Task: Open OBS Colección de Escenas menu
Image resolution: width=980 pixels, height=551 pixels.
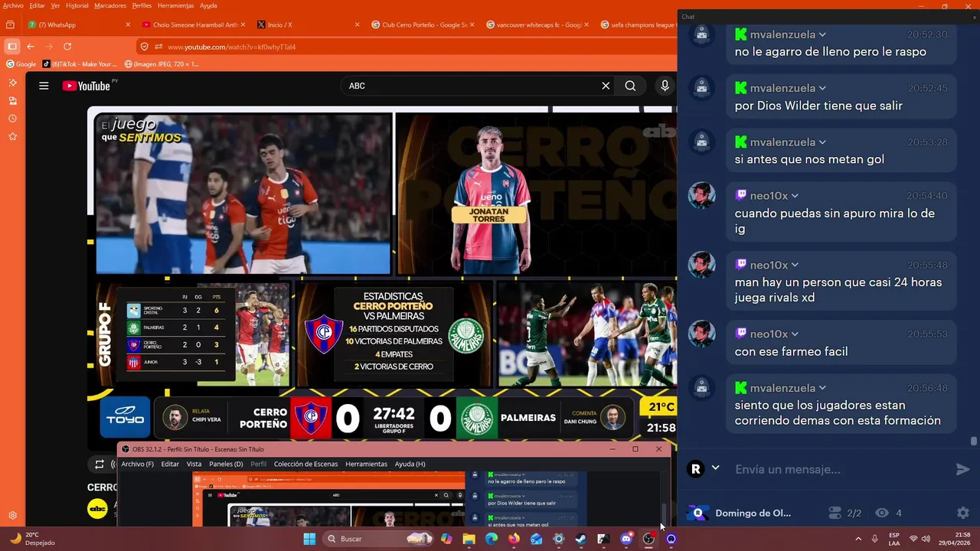Action: 305,464
